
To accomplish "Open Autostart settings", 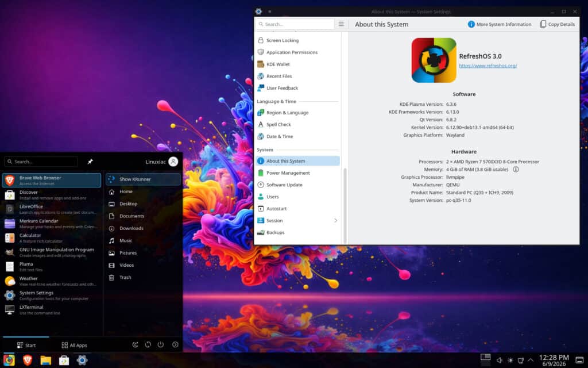I will coord(298,208).
